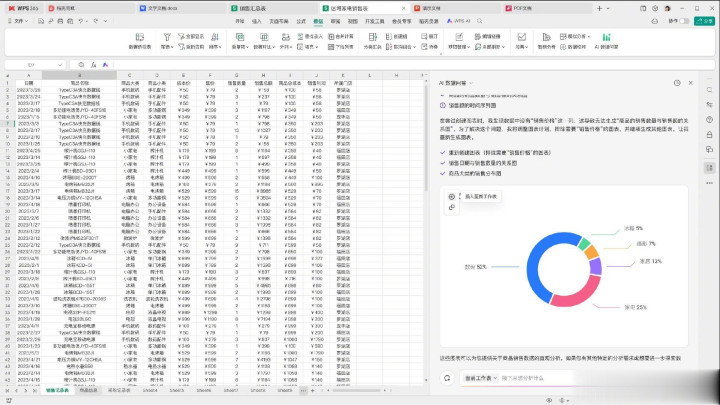Click the data compare icon

click(x=264, y=37)
